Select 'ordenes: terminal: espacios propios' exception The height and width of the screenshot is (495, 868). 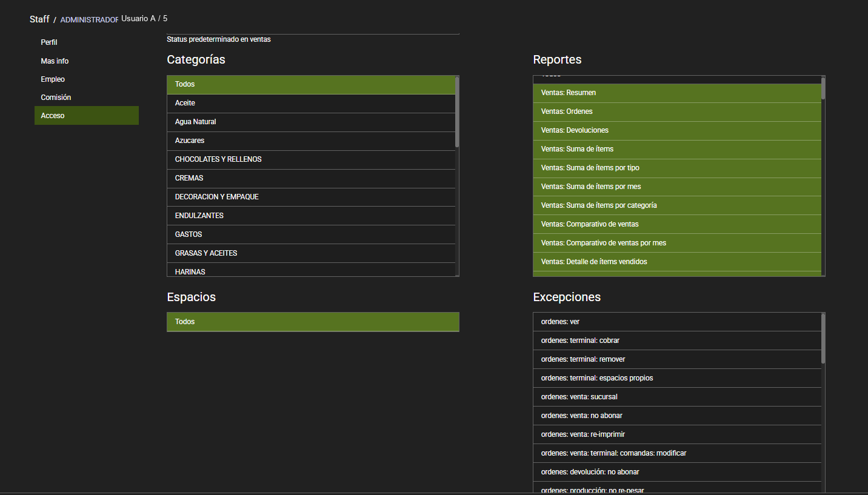[x=677, y=379]
